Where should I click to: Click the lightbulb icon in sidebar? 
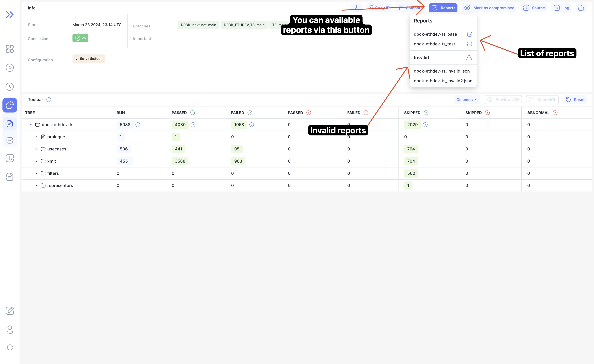(x=10, y=348)
